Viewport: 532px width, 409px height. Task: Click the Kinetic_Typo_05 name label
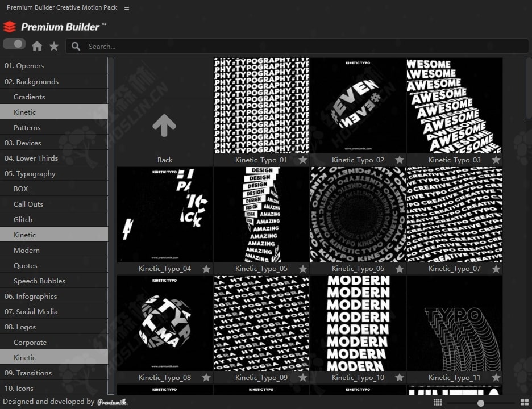pyautogui.click(x=261, y=269)
